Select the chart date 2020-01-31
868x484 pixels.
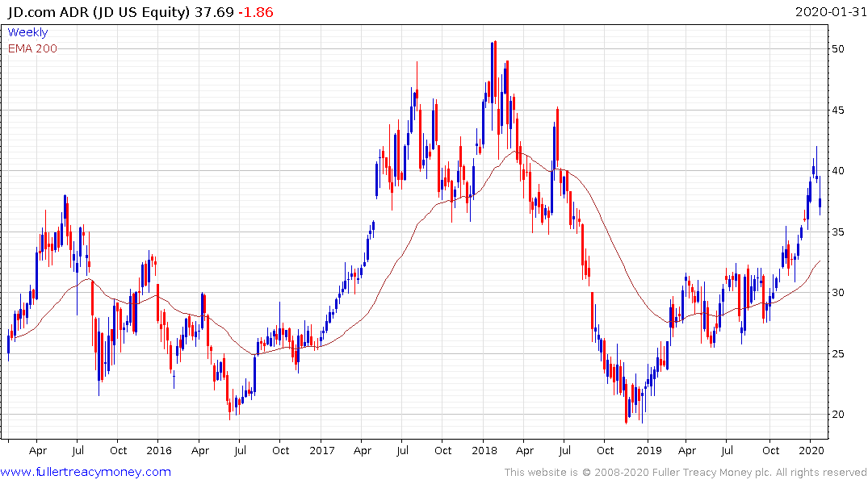tap(831, 12)
